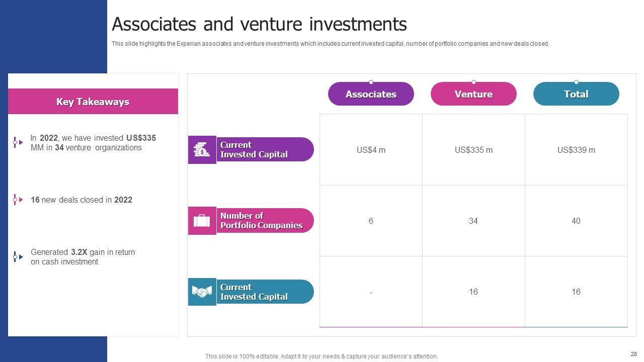Click the US$4 m associates cell
Screen dimensions: 644x362
pyautogui.click(x=371, y=150)
